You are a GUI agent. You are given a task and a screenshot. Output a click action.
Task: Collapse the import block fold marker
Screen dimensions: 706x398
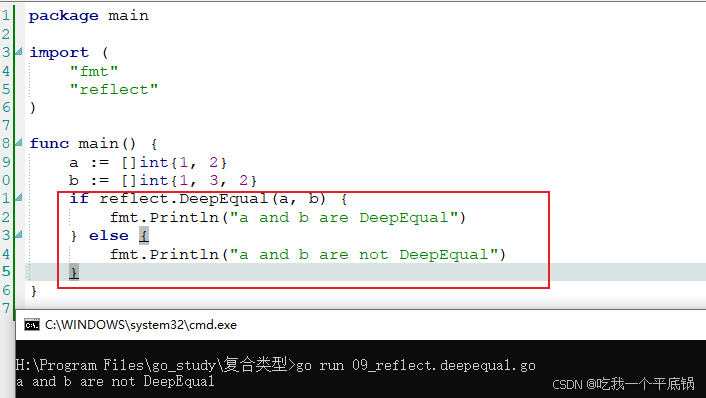click(x=18, y=52)
